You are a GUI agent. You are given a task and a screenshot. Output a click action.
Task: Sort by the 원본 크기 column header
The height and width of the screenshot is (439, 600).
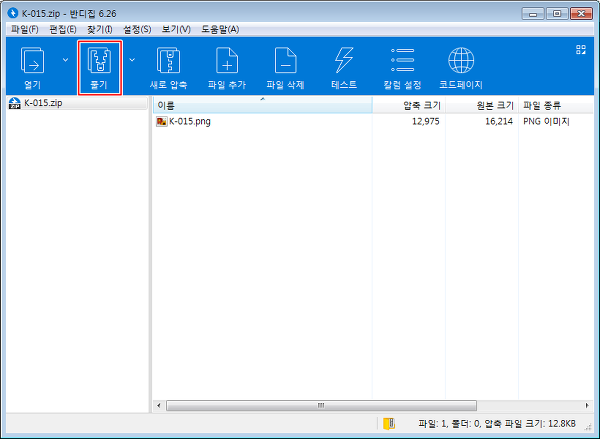(482, 105)
